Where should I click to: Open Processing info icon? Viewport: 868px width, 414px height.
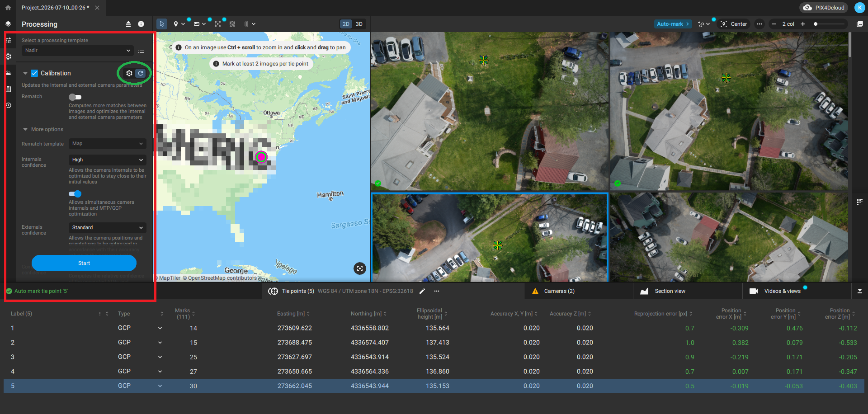tap(141, 24)
